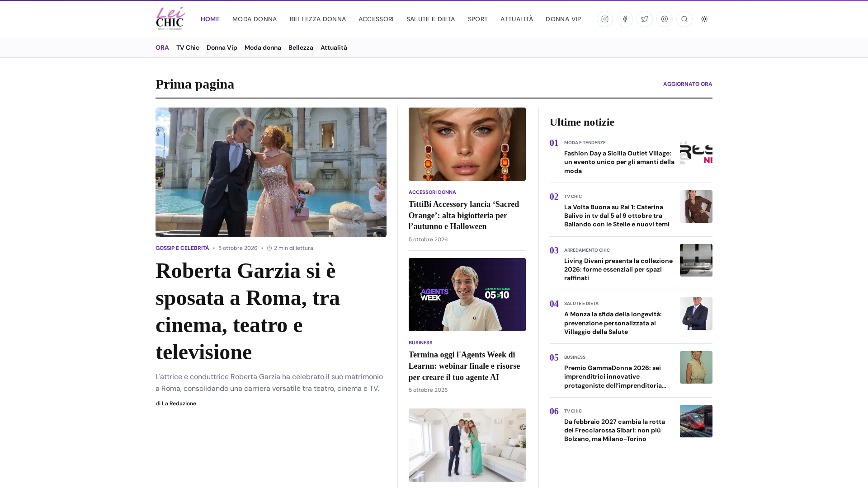The width and height of the screenshot is (868, 488).
Task: Select Bellezza in trending bar
Action: click(x=301, y=47)
